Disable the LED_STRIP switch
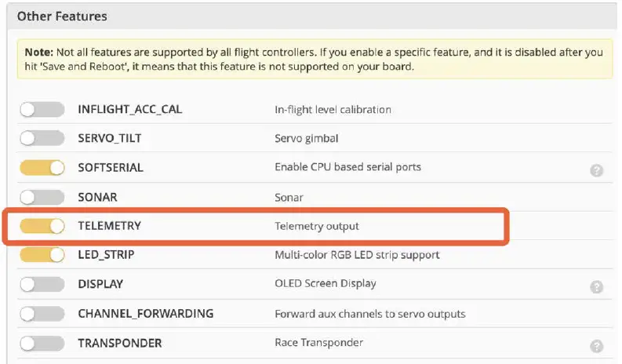This screenshot has height=364, width=622. point(42,255)
